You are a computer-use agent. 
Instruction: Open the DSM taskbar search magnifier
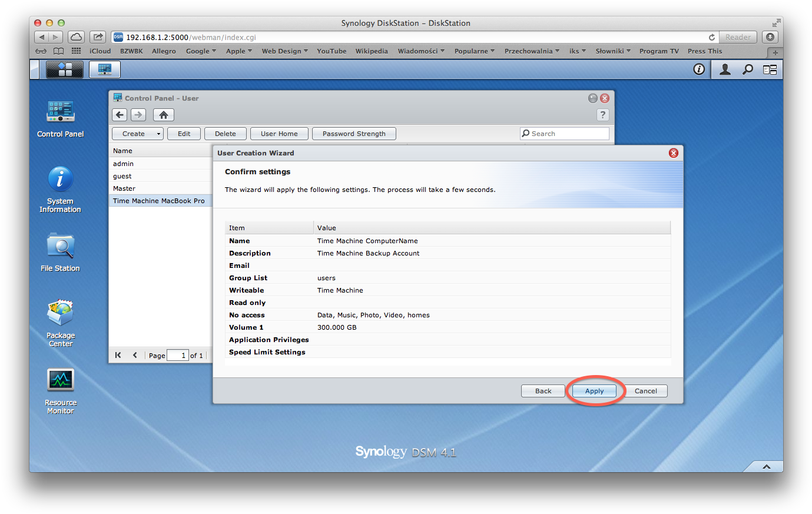coord(747,69)
